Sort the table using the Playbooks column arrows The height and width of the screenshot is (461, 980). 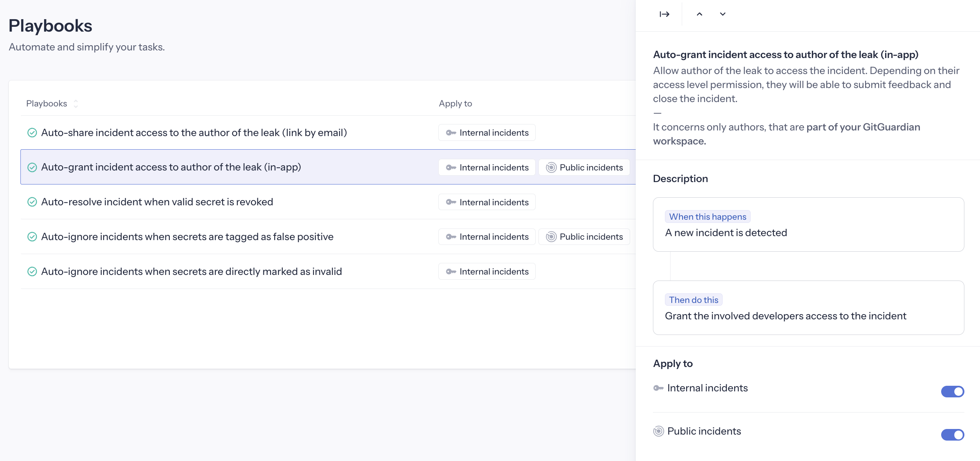coord(76,103)
